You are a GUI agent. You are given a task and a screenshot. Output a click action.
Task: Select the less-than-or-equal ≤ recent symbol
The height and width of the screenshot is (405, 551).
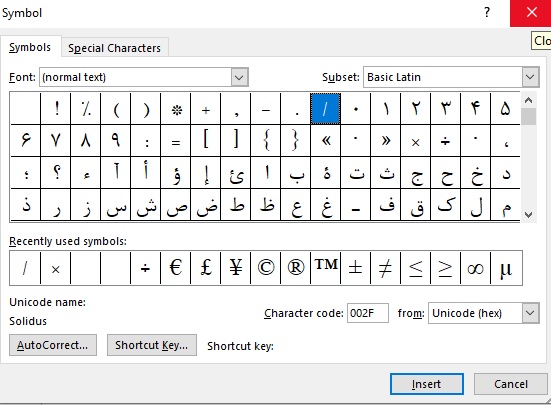[x=415, y=268]
